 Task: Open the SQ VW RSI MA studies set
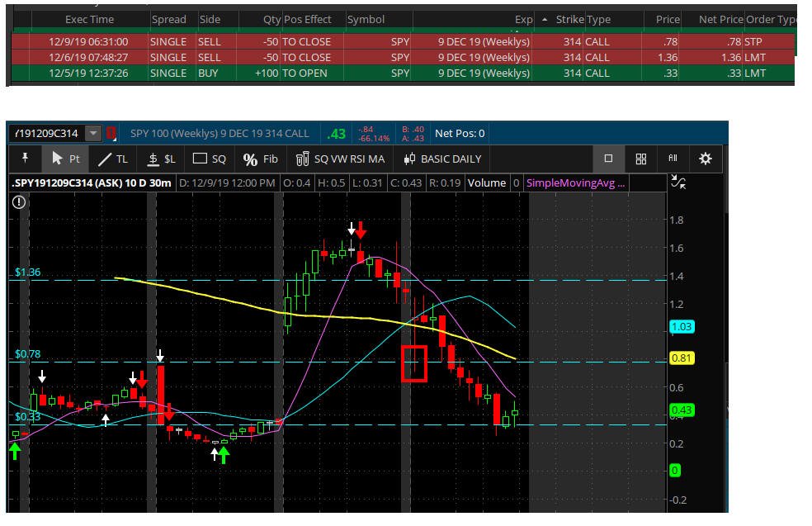340,159
